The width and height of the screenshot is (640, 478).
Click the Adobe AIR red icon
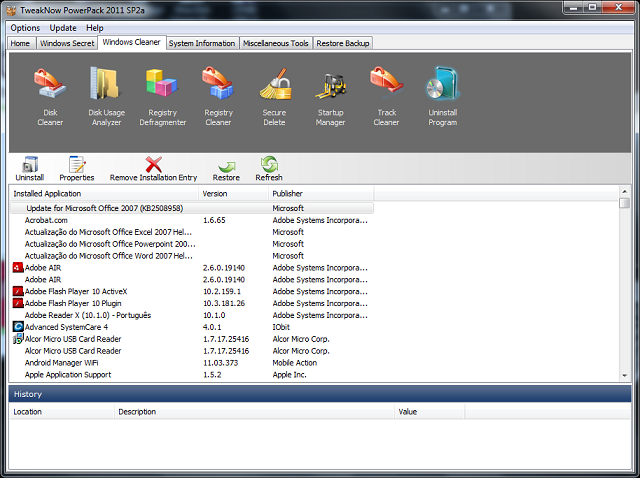[18, 268]
